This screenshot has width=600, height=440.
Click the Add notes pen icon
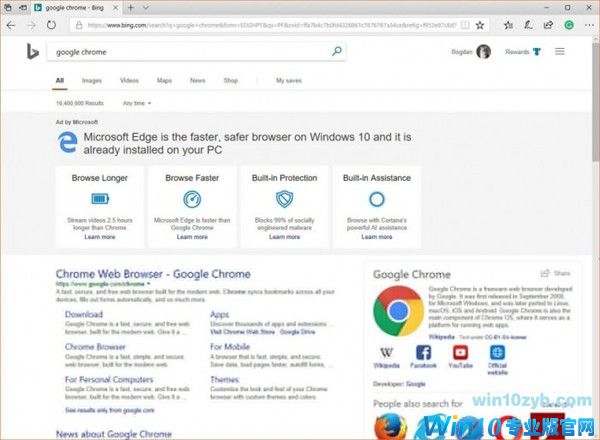pyautogui.click(x=528, y=25)
